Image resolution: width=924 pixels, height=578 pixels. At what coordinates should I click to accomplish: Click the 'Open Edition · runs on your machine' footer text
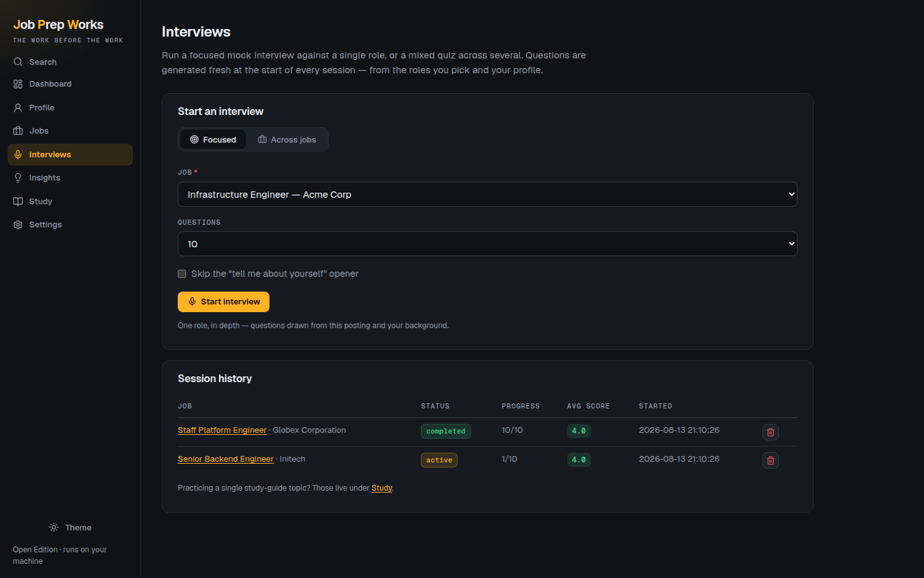click(60, 556)
